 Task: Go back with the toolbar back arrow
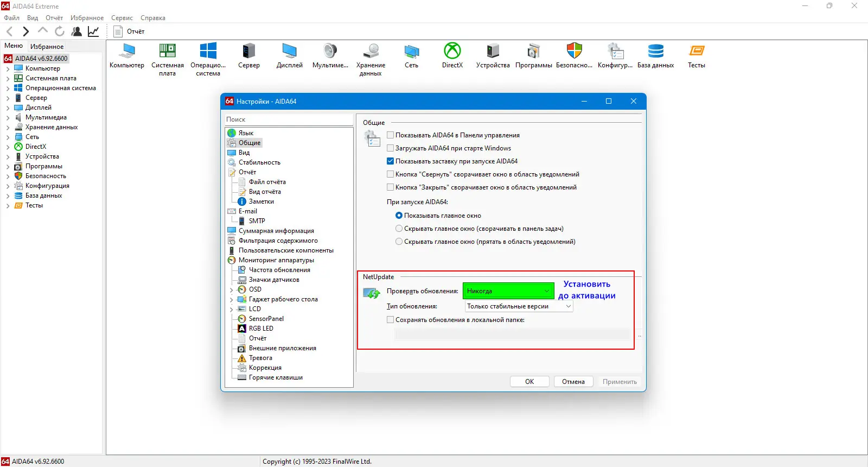pyautogui.click(x=9, y=31)
